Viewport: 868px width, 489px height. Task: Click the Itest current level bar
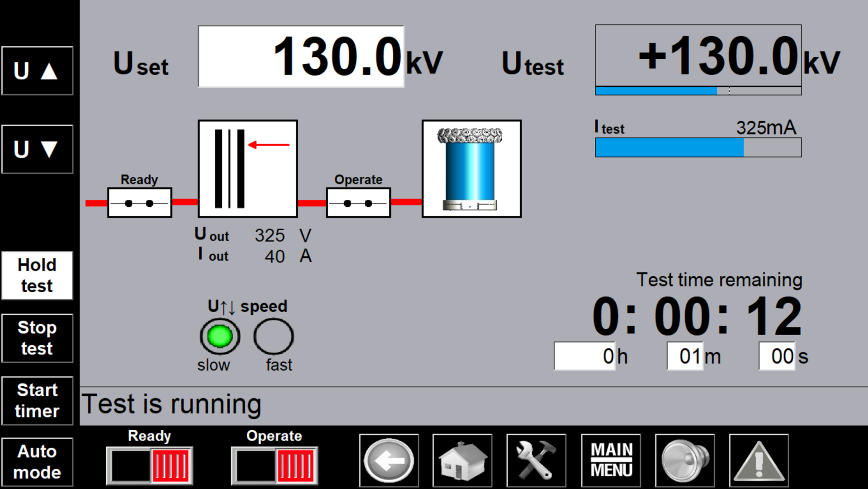pyautogui.click(x=698, y=147)
